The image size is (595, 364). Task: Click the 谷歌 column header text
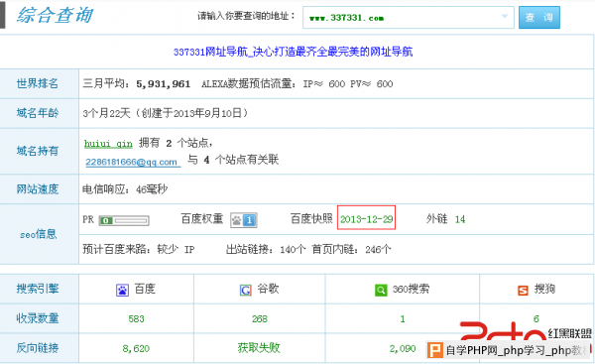[268, 290]
